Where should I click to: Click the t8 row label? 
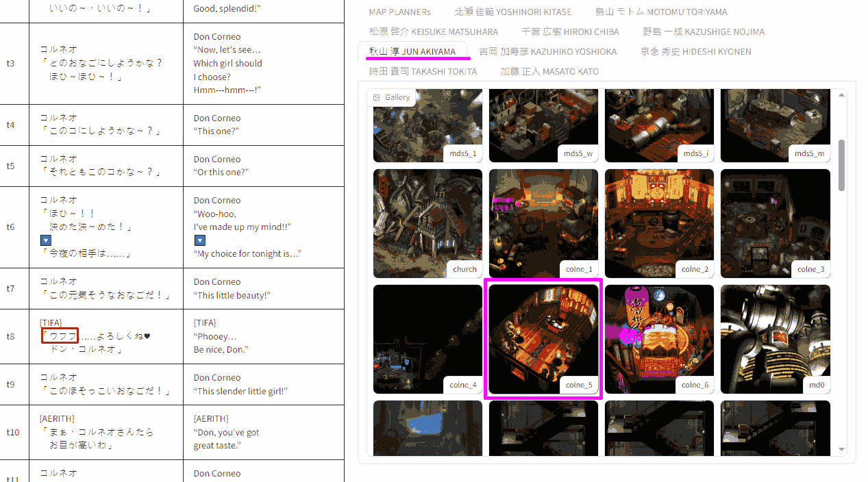coord(10,336)
